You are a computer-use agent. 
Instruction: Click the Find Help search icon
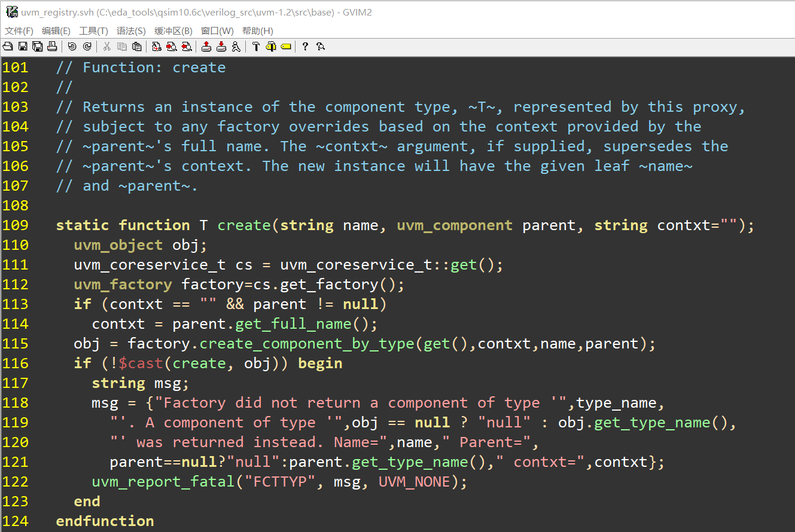tap(321, 47)
